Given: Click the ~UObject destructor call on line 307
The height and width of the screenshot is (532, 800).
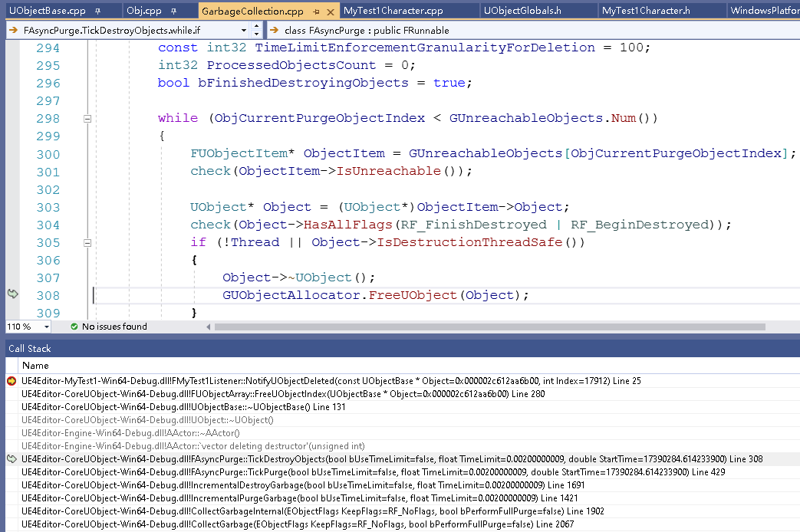Looking at the screenshot, I should coord(319,277).
